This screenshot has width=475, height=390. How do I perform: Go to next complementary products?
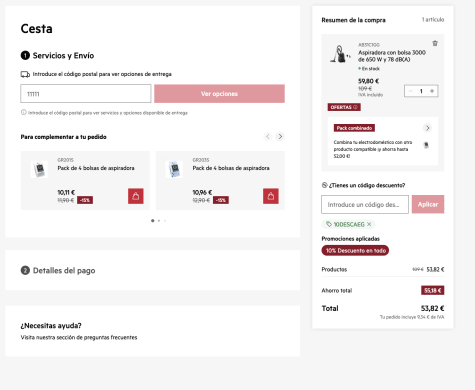click(280, 136)
